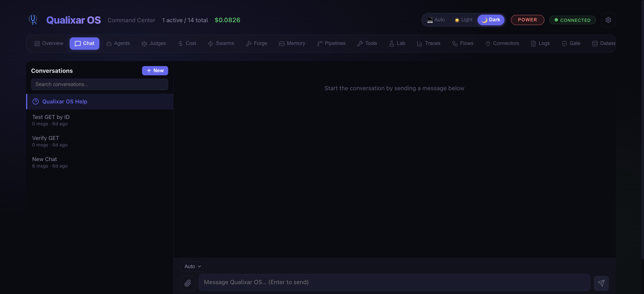Click the Pipelines branch icon
This screenshot has width=644, height=294.
[320, 44]
